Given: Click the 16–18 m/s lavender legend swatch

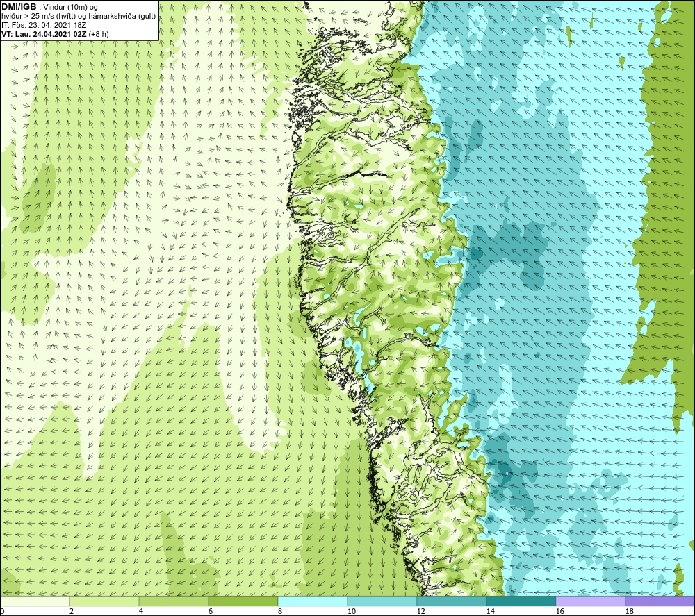Looking at the screenshot, I should 590,601.
